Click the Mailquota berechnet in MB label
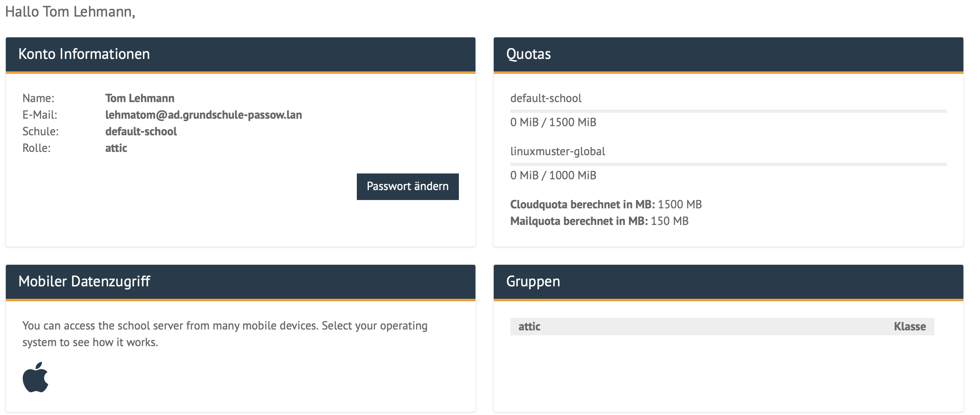Screen dimensions: 980x415 (579, 221)
